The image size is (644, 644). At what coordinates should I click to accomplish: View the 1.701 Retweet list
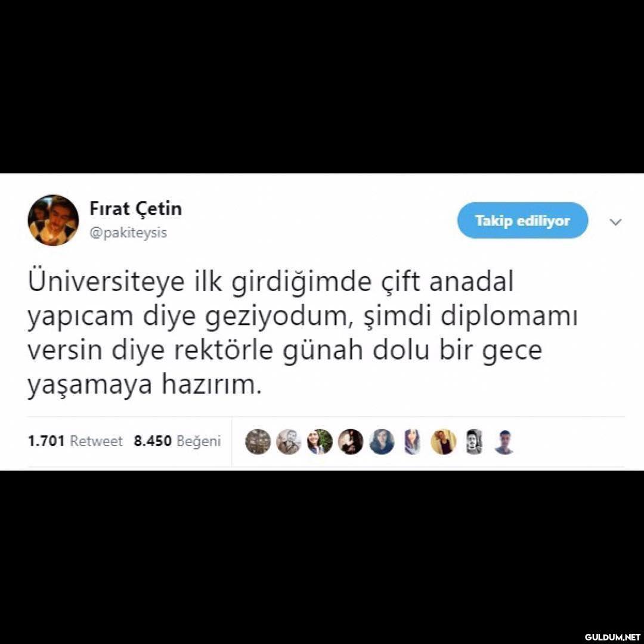click(75, 441)
